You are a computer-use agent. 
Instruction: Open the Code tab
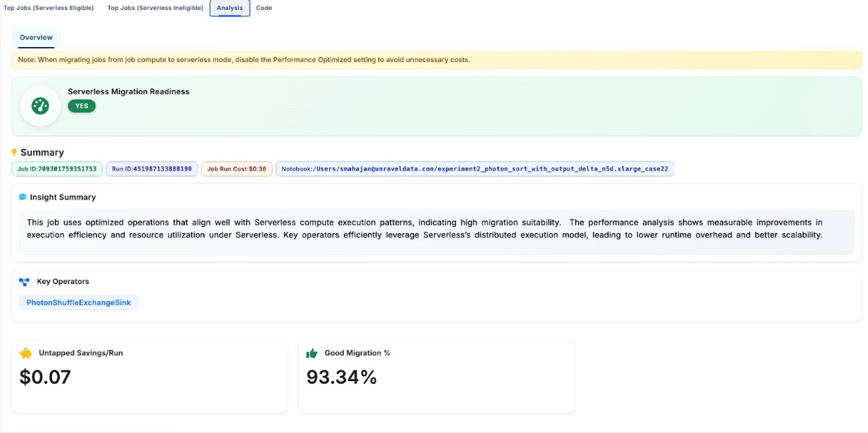[264, 8]
